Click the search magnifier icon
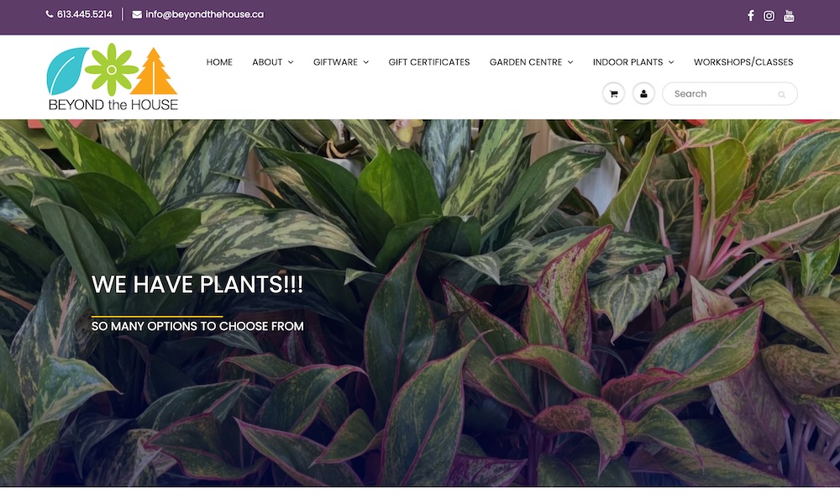 [x=781, y=95]
